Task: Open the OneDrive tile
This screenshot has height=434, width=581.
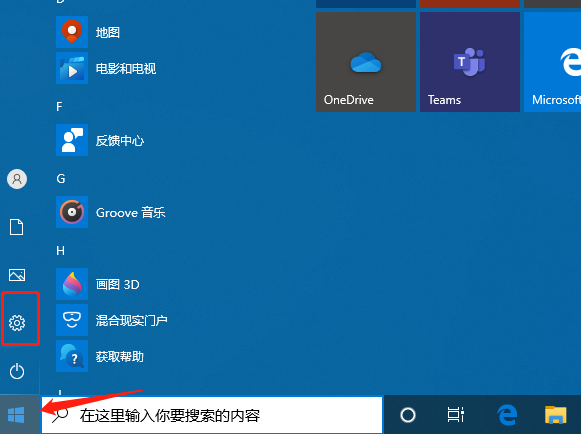Action: click(366, 62)
